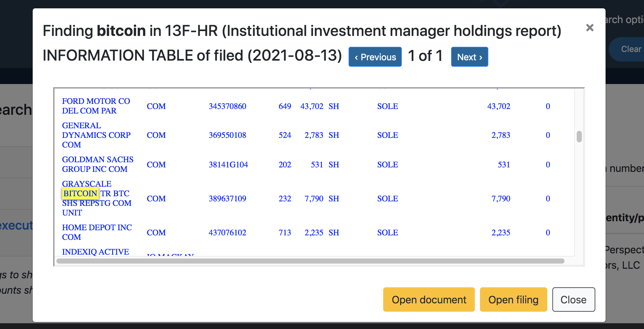
Task: Click the 1 of 1 result counter
Action: tap(425, 56)
